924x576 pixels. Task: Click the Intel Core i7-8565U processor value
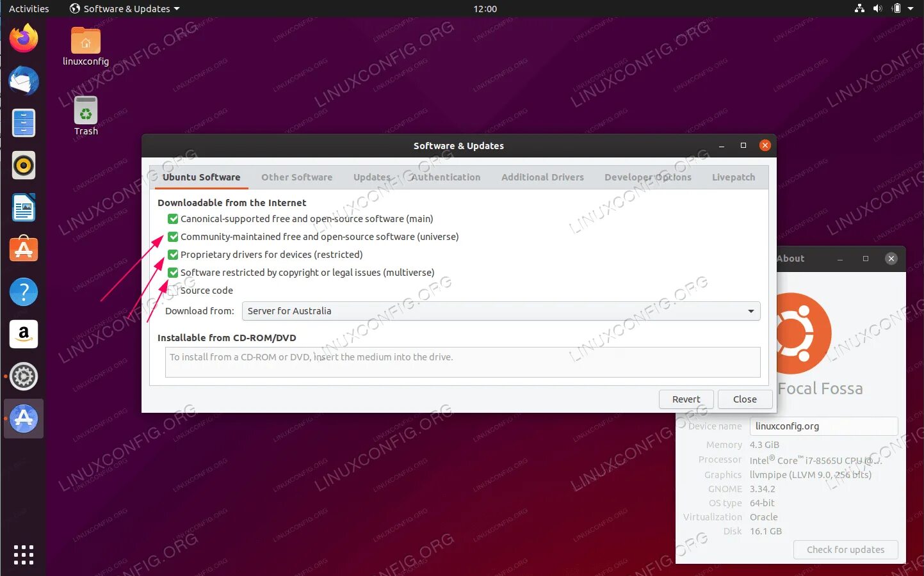[816, 460]
